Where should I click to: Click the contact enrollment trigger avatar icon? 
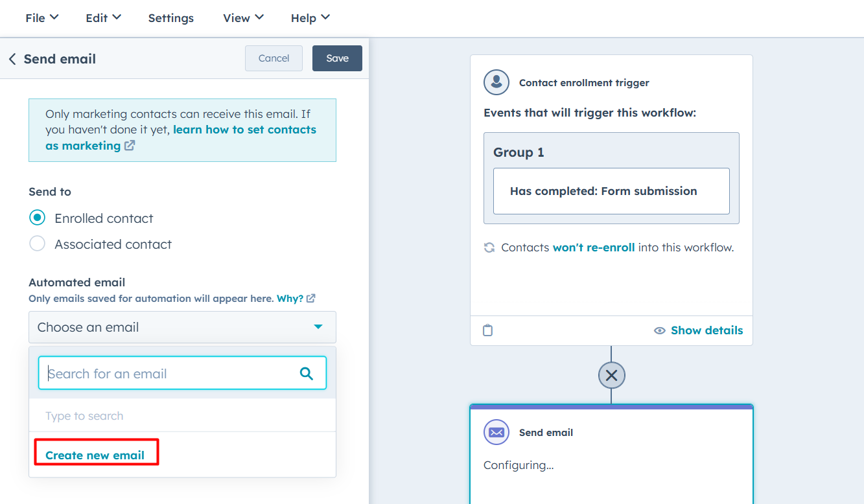pos(496,82)
